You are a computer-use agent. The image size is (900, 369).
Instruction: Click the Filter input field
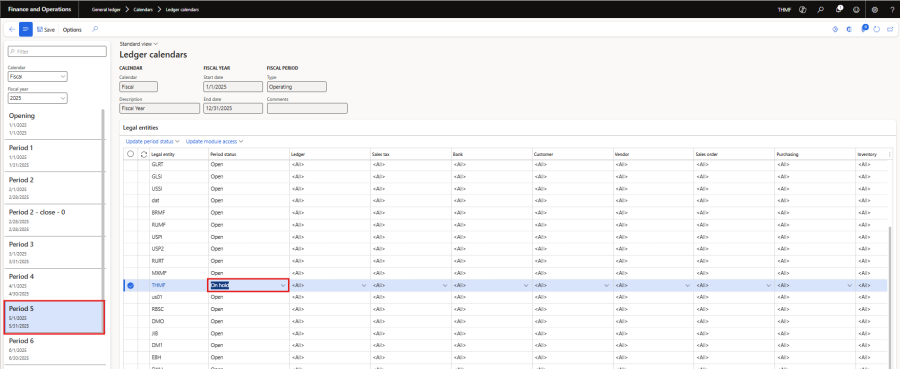57,51
